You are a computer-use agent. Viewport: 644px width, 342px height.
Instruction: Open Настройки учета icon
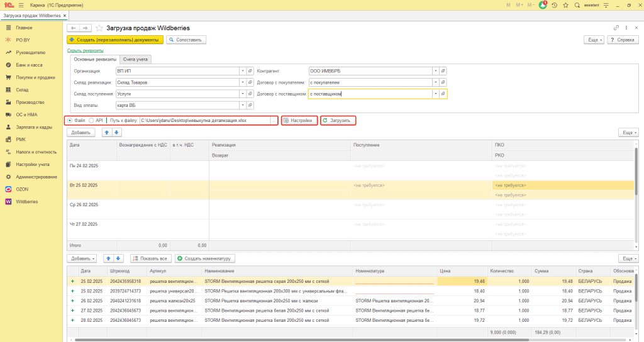point(8,164)
